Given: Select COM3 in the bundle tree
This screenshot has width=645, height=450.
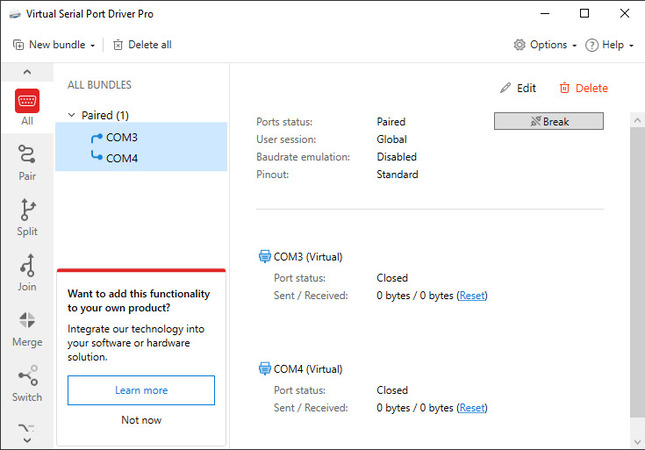Looking at the screenshot, I should click(x=122, y=137).
